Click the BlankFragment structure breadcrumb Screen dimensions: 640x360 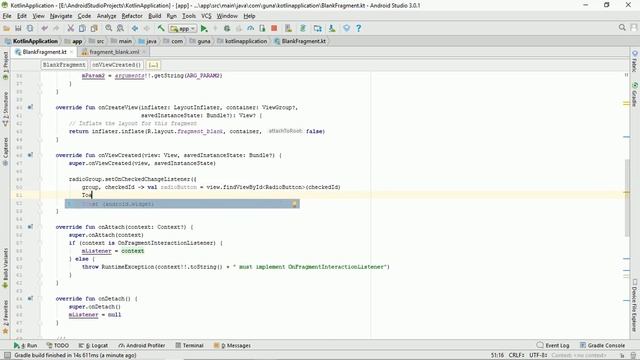point(64,65)
